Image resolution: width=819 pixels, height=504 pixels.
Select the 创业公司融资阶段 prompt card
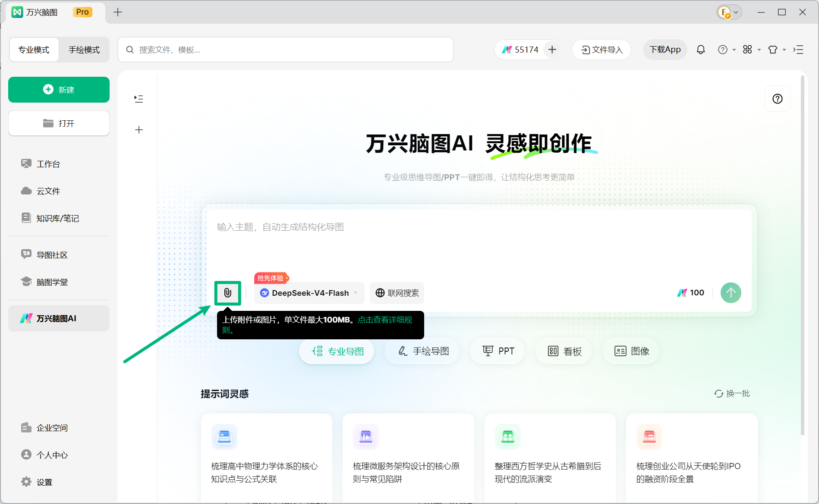click(692, 458)
